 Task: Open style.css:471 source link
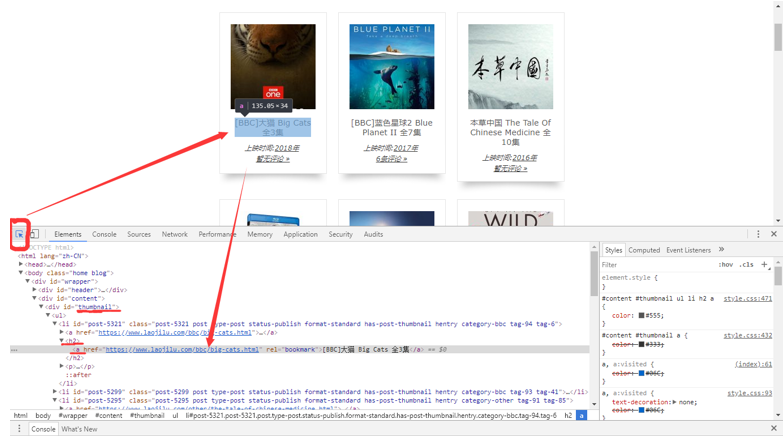(747, 298)
